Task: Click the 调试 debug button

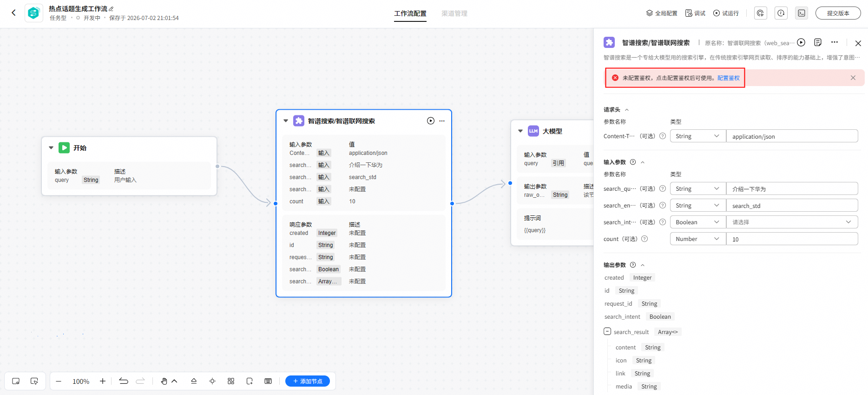Action: point(695,13)
